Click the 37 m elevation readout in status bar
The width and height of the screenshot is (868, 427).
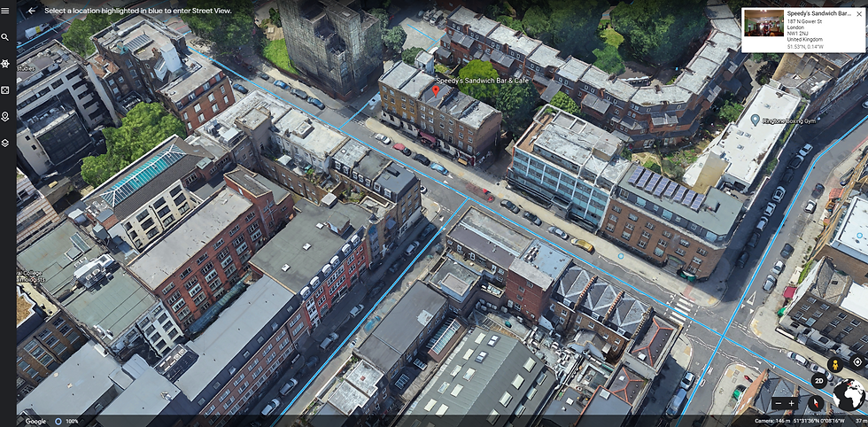click(x=861, y=422)
